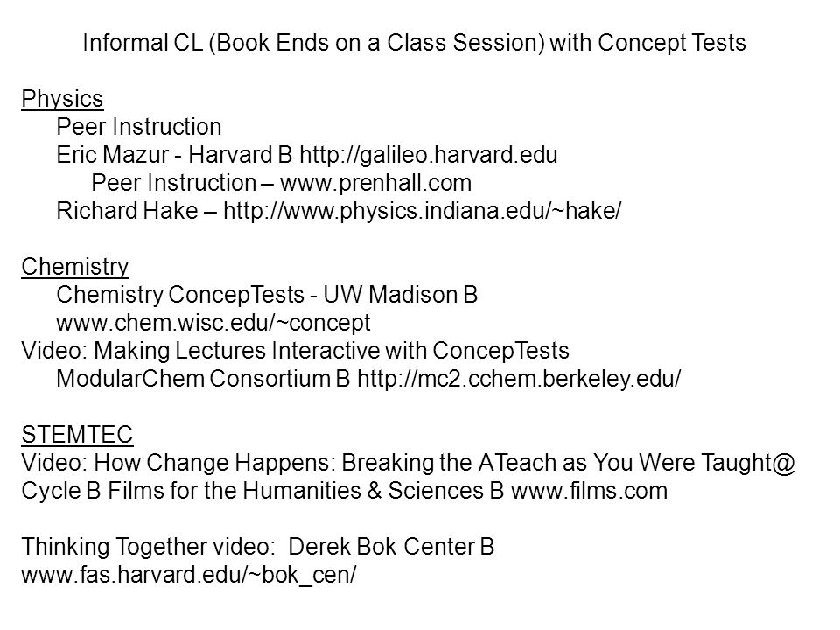This screenshot has width=840, height=630.
Task: Click Chemistry ConcepTests - UW Madison line
Action: [x=267, y=295]
